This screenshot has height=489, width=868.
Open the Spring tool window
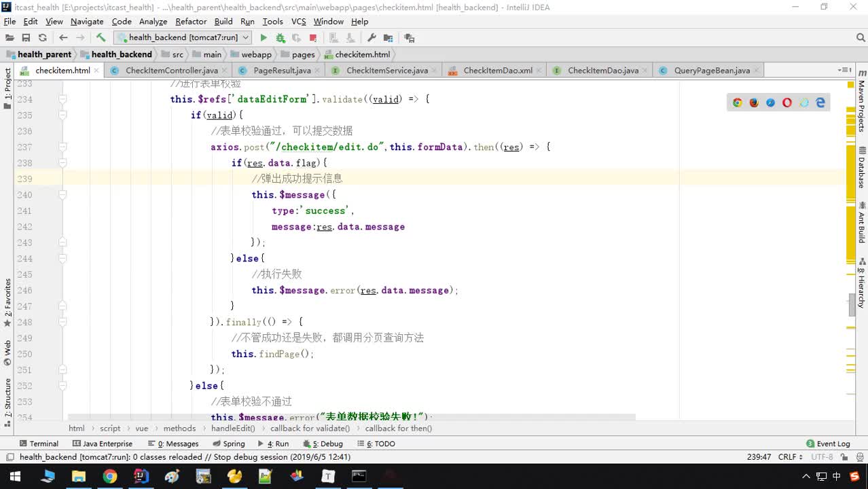[228, 443]
